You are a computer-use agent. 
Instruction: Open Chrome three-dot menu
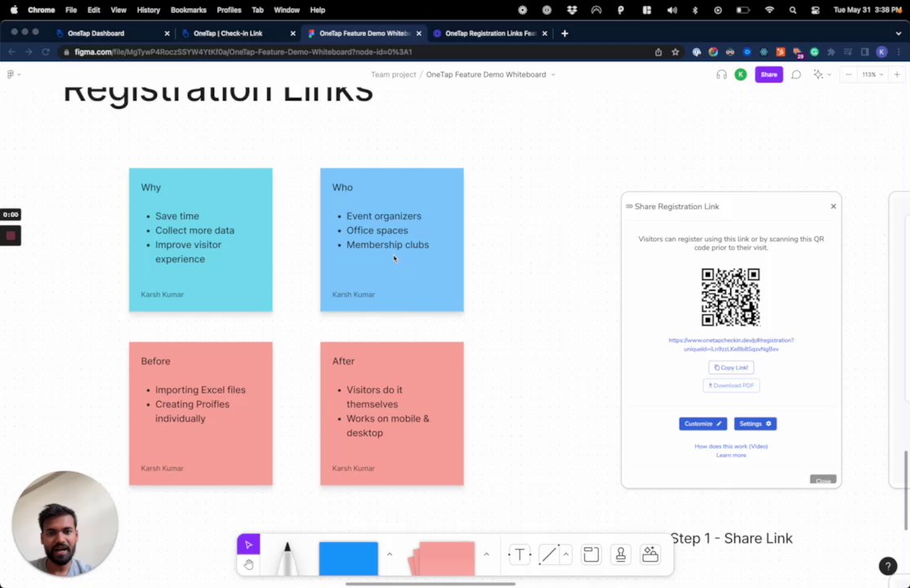899,51
